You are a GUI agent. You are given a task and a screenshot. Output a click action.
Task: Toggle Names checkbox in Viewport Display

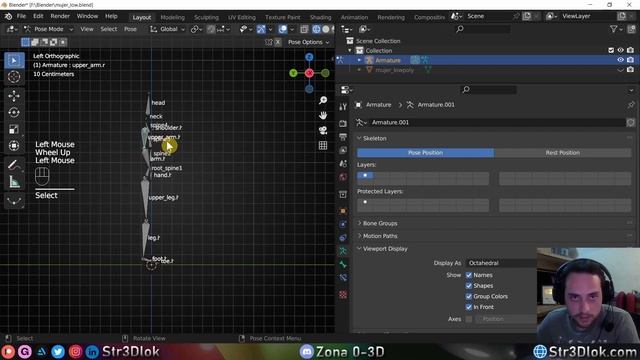click(469, 275)
